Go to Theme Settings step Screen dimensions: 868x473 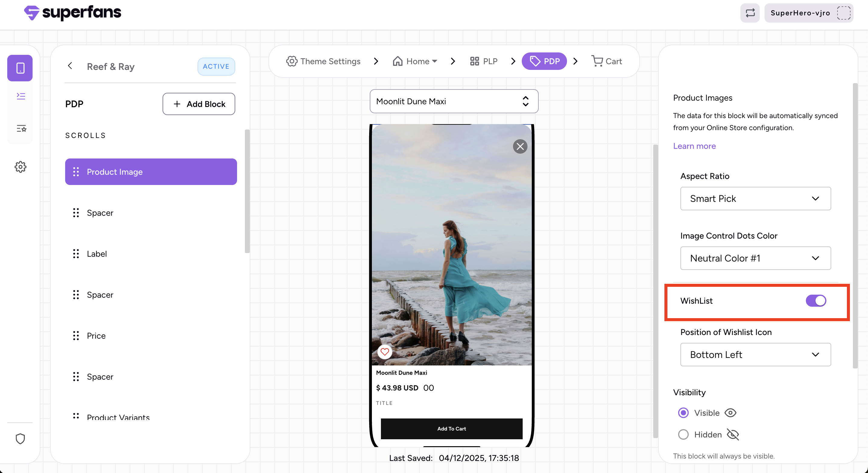(324, 61)
